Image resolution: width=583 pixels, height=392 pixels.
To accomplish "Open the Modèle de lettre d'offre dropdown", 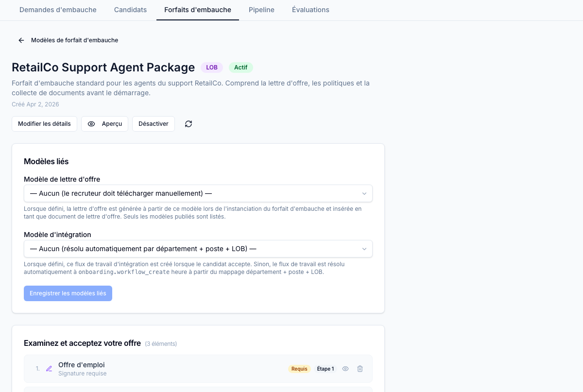I will click(x=198, y=193).
